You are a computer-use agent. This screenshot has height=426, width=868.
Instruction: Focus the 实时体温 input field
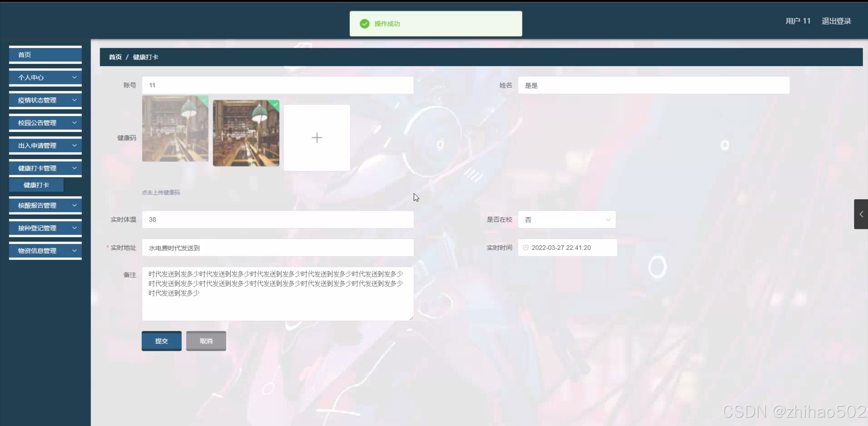point(277,220)
